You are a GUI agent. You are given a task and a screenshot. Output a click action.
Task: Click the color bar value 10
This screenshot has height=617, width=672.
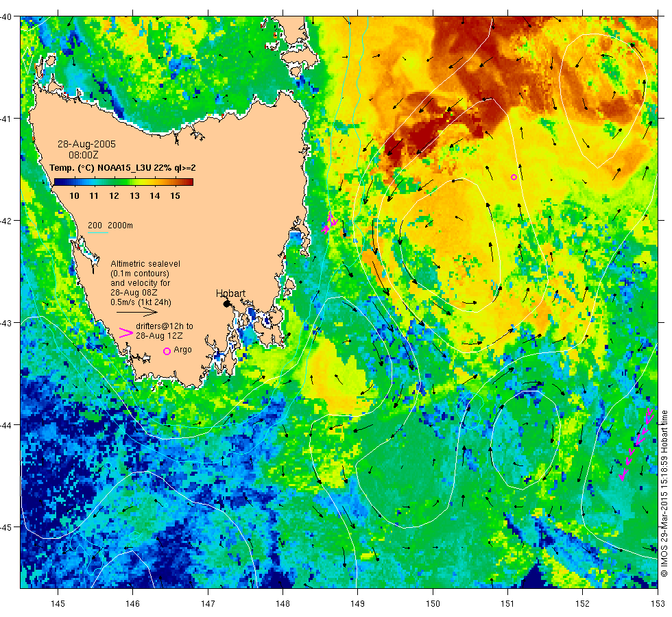[x=74, y=196]
